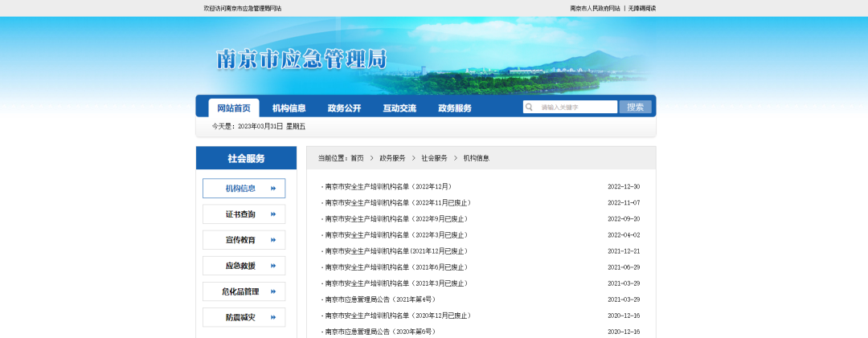Click 首页 in the breadcrumb path
Screen dimensions: 868x338
[357, 158]
